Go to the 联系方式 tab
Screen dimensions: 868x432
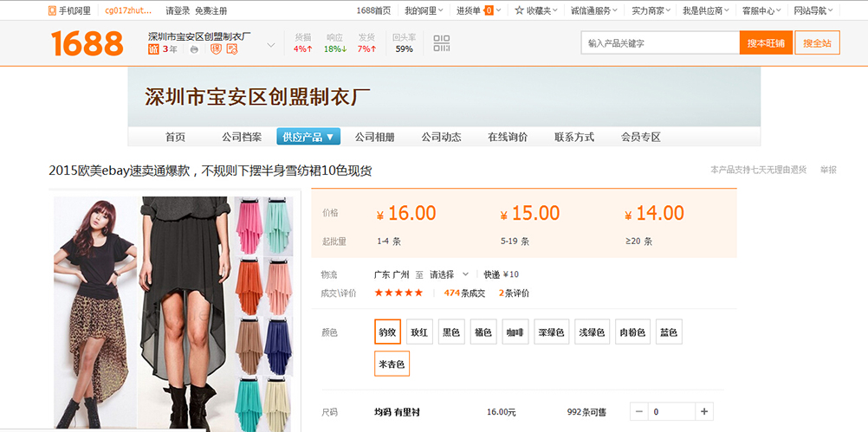coord(574,137)
